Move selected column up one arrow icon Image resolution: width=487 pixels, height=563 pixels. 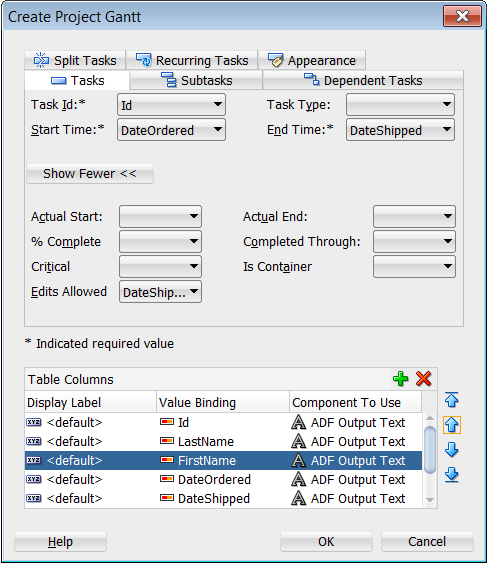tap(451, 425)
